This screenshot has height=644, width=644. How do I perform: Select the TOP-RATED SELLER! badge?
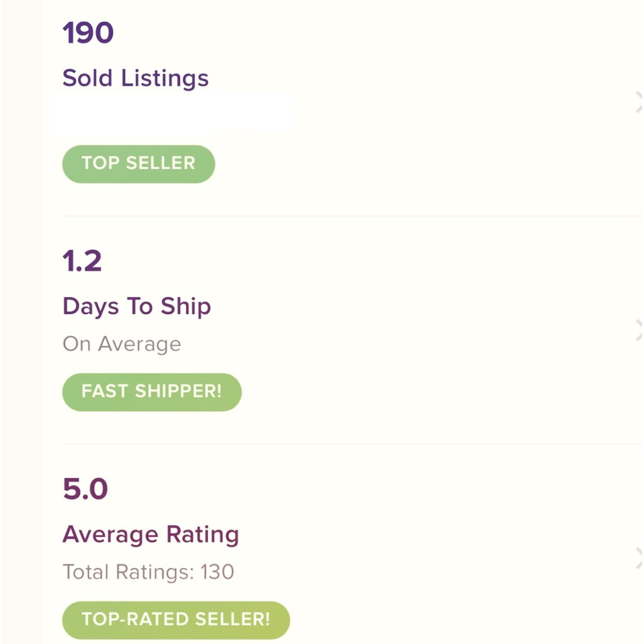pyautogui.click(x=176, y=620)
